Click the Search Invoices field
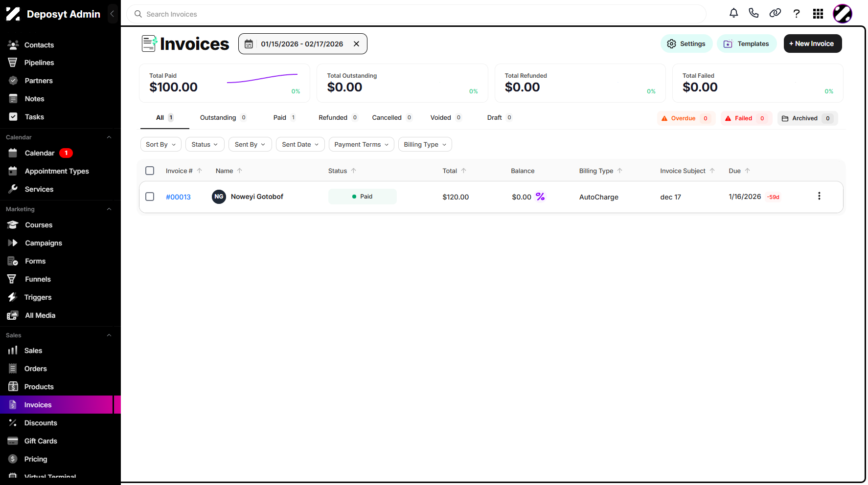868x485 pixels. (x=416, y=14)
